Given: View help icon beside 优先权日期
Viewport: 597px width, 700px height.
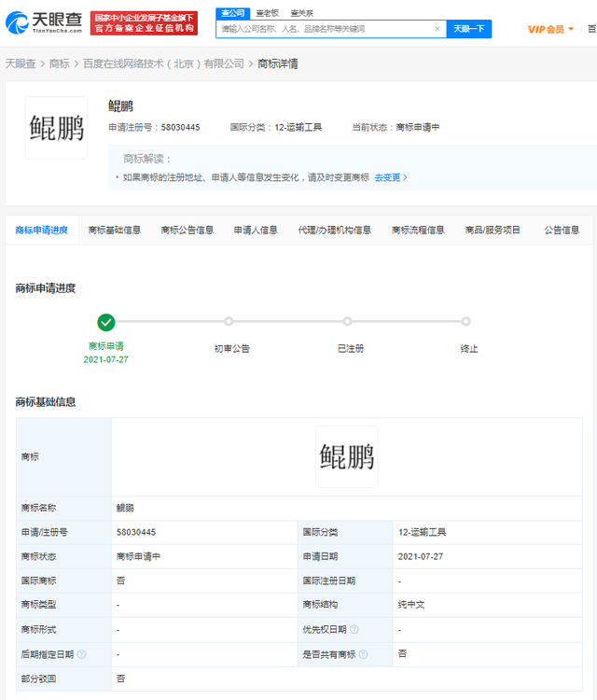Looking at the screenshot, I should (354, 629).
